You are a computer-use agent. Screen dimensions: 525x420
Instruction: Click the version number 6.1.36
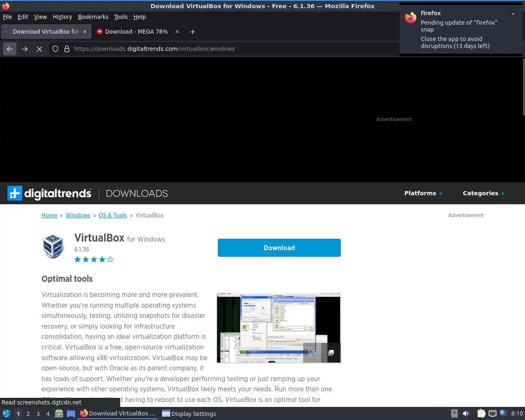click(x=82, y=249)
